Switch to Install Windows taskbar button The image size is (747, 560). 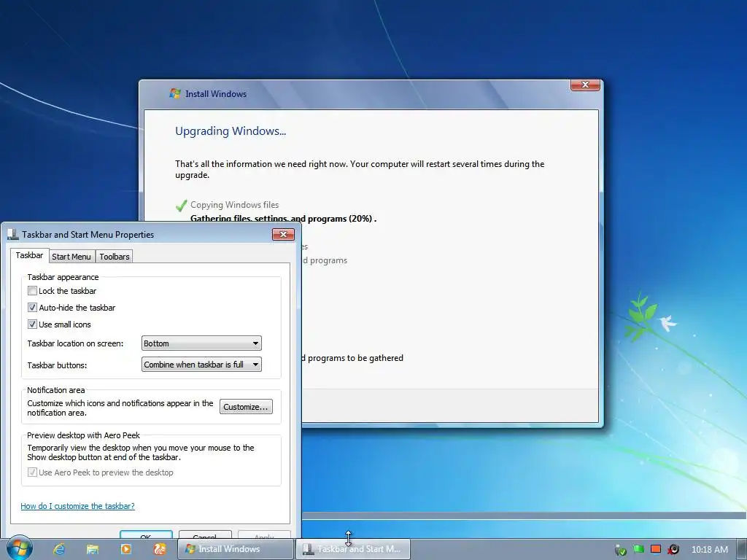point(236,549)
